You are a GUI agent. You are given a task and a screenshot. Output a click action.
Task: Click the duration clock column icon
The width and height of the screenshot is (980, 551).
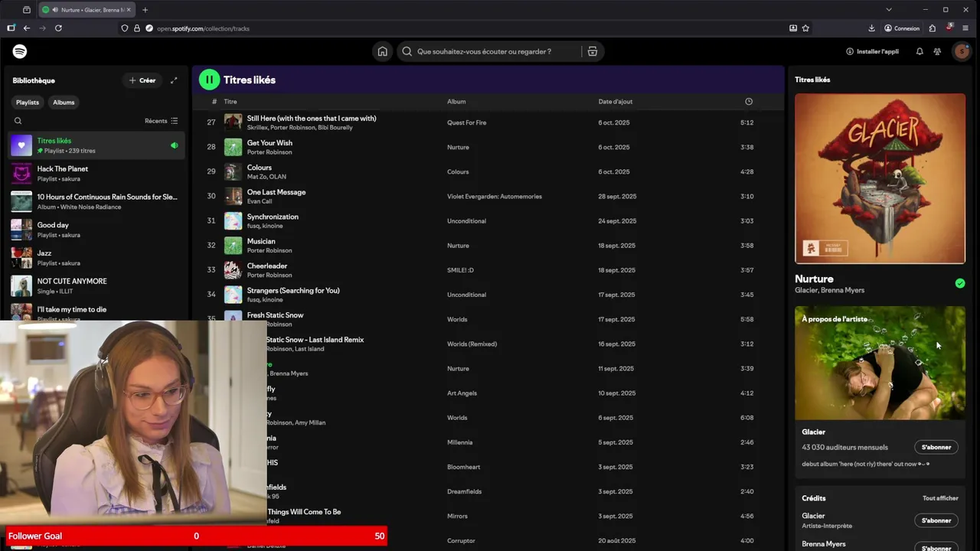749,102
